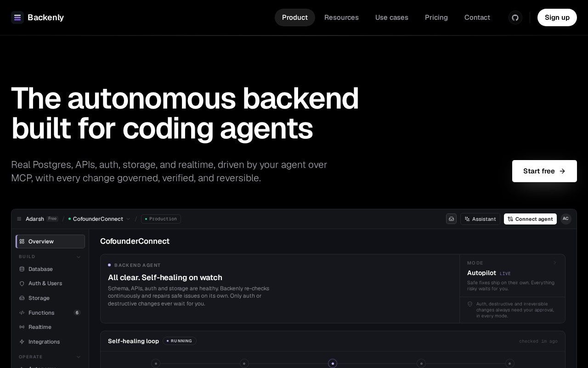Viewport: 588px width, 368px height.
Task: Open the Assistant button
Action: click(480, 219)
